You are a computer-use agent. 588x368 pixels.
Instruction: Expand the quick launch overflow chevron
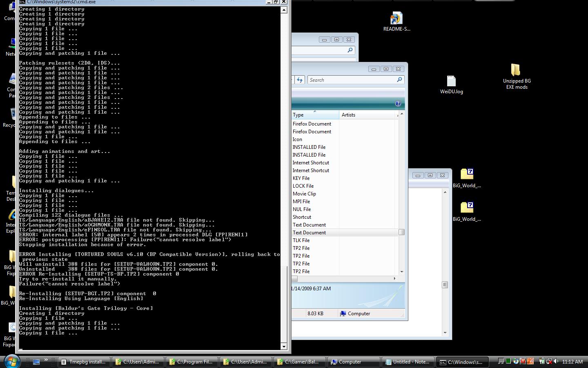click(46, 360)
